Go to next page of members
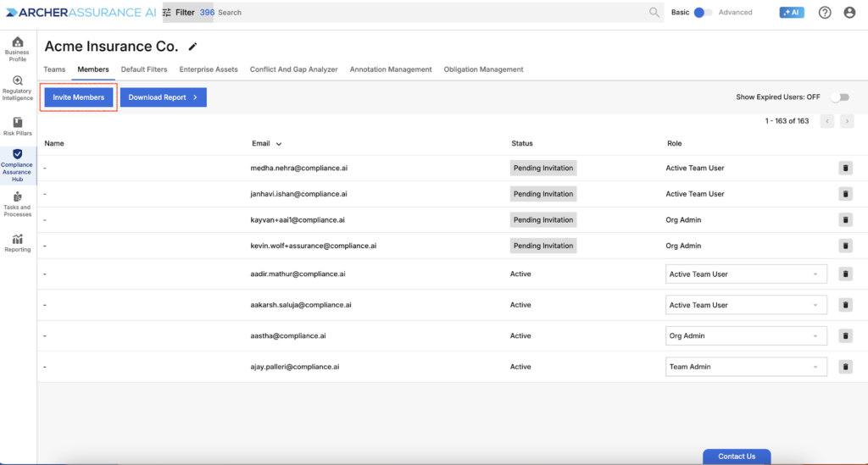The image size is (868, 465). 847,121
